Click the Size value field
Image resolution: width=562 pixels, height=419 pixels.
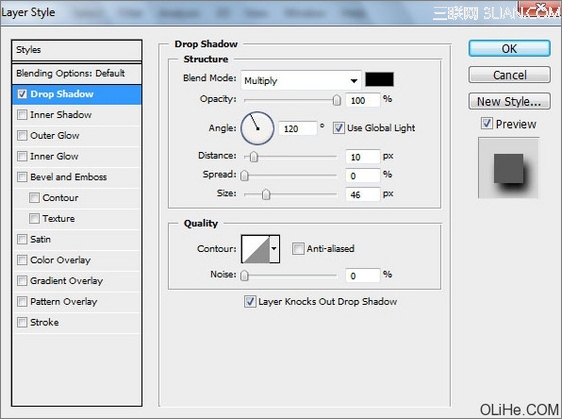(x=363, y=195)
